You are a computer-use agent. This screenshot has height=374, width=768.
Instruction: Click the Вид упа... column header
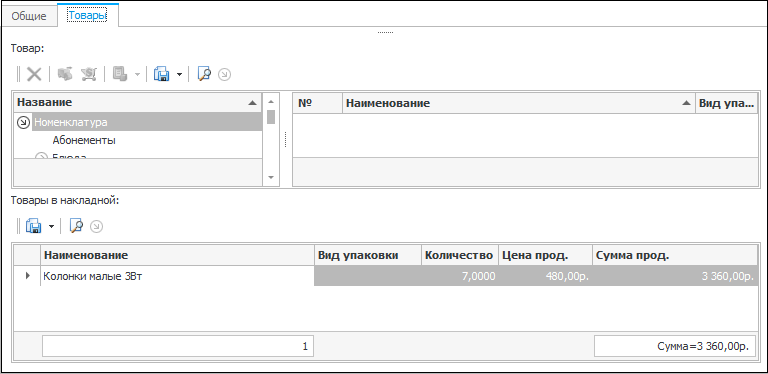coord(726,103)
